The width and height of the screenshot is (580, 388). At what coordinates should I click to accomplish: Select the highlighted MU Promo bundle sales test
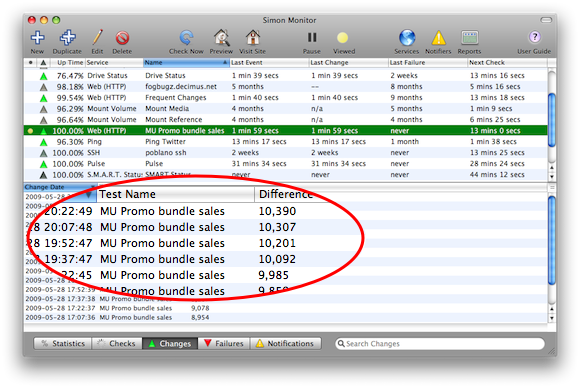(x=285, y=131)
